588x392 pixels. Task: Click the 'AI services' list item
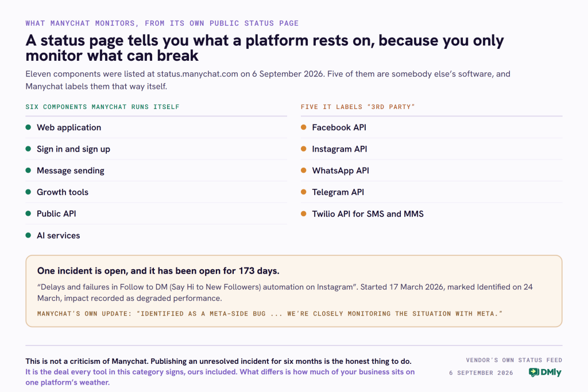[x=156, y=235]
